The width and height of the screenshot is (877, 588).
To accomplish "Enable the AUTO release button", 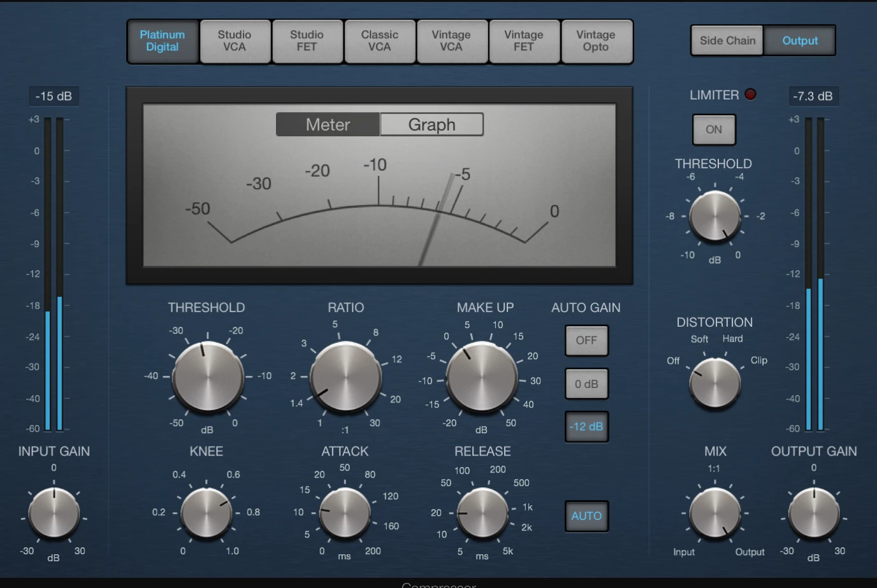I will [586, 516].
